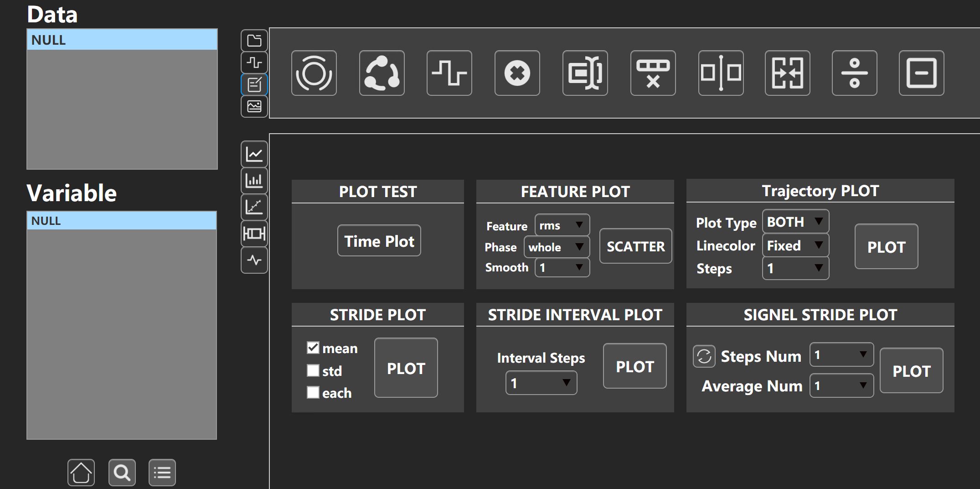
Task: Click the split vertical divider toolbar icon
Action: (x=721, y=73)
